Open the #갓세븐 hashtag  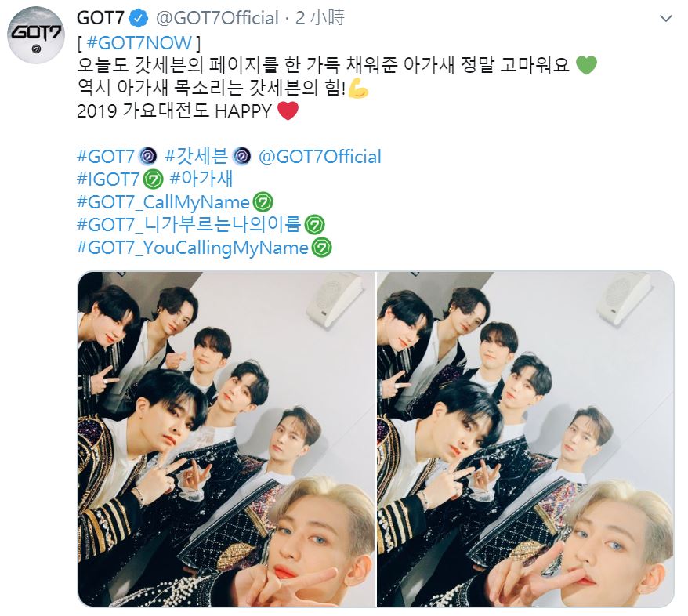(x=197, y=156)
